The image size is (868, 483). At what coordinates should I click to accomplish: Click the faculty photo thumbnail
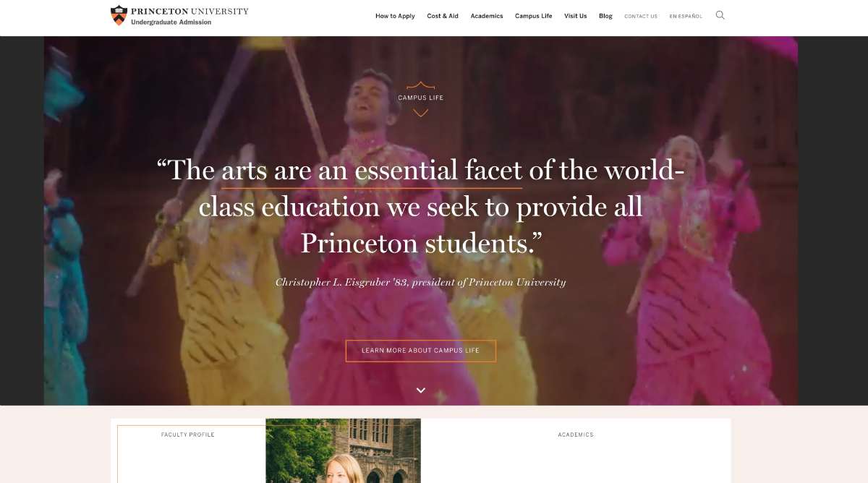(343, 450)
